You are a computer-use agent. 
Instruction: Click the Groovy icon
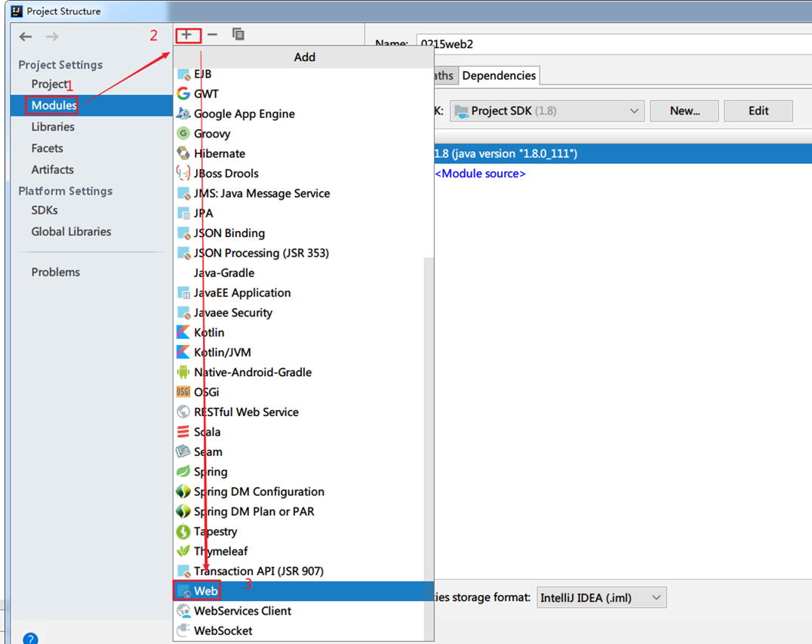point(183,133)
